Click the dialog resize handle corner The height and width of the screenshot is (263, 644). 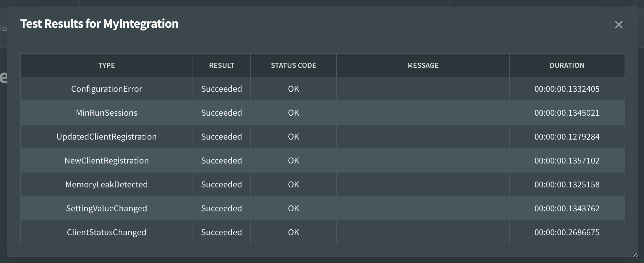[635, 255]
